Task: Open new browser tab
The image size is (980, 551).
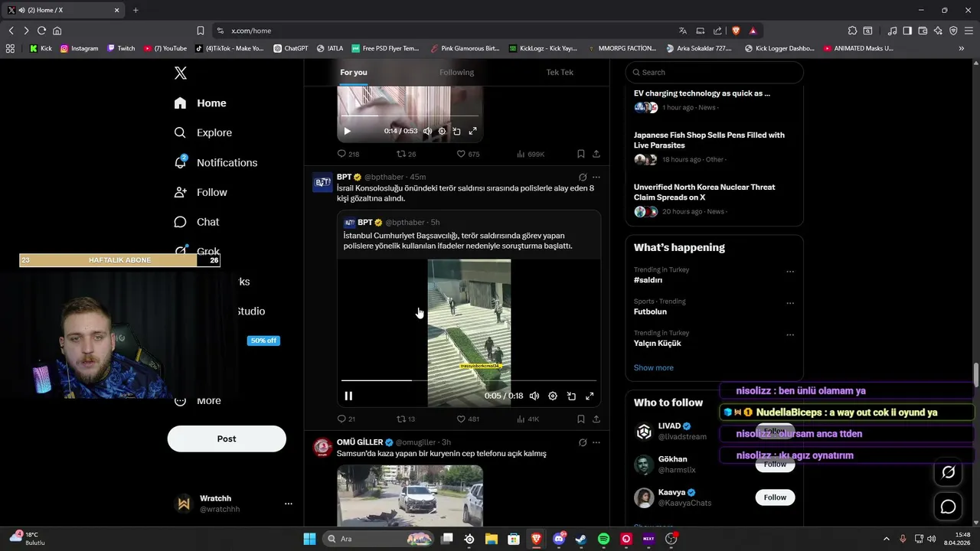Action: (136, 10)
